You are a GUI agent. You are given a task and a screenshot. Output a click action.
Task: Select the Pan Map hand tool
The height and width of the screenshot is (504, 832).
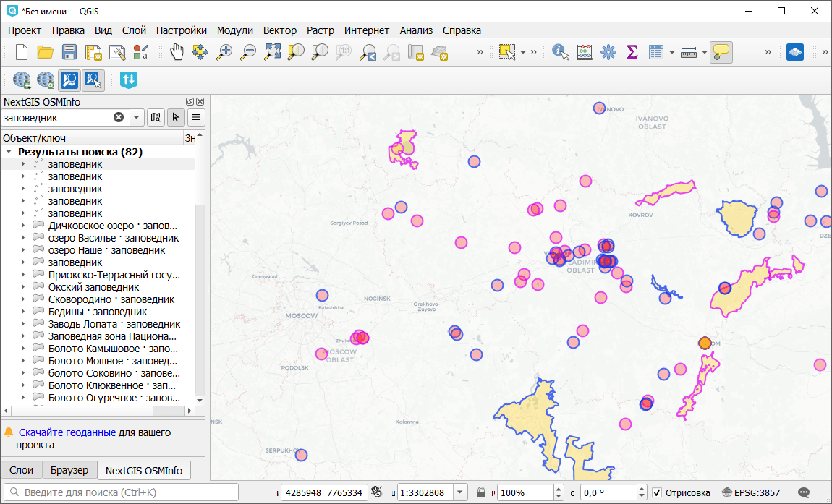pyautogui.click(x=177, y=51)
